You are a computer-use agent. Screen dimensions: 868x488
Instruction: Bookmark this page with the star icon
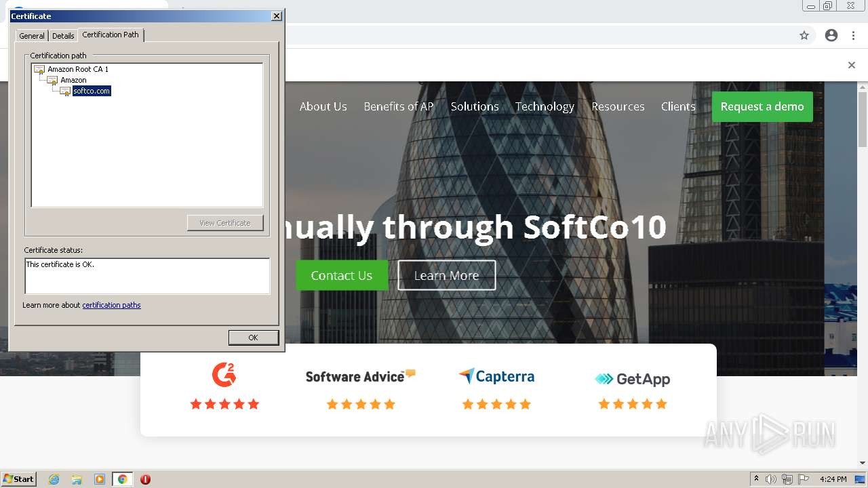click(x=804, y=35)
